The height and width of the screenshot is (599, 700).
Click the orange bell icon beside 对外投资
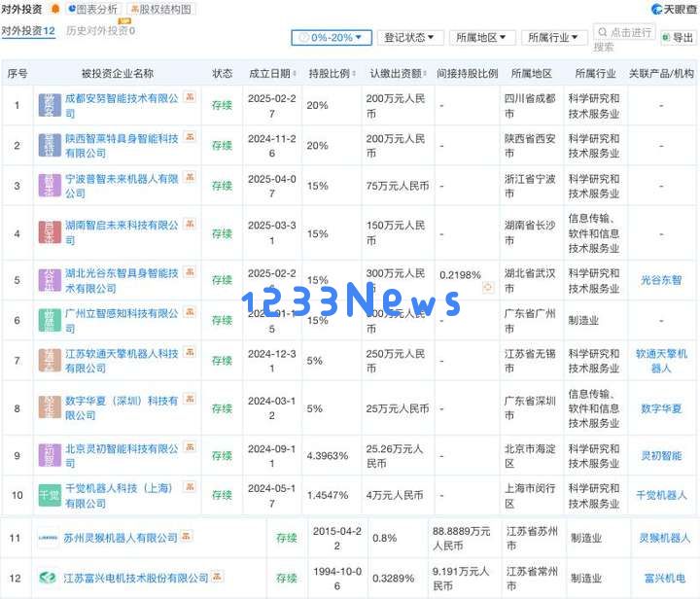pyautogui.click(x=55, y=9)
